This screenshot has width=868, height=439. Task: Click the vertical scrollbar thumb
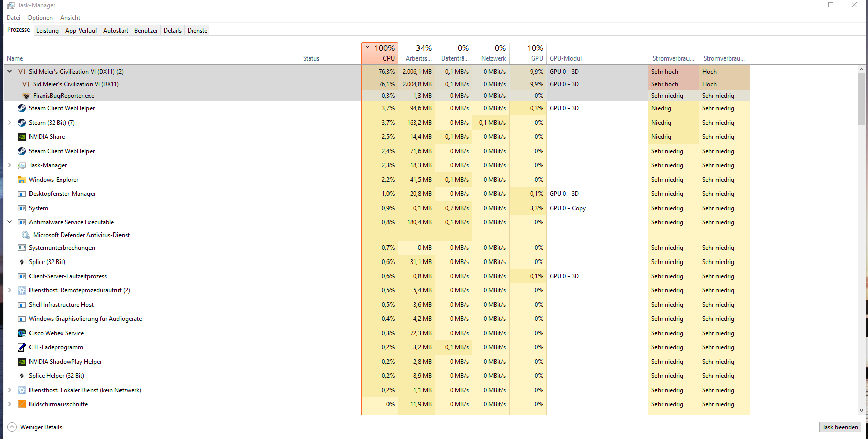(861, 99)
